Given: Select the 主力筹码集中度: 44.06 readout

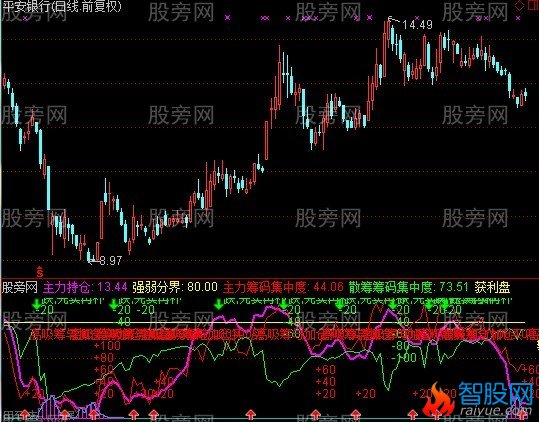Looking at the screenshot, I should tap(284, 287).
